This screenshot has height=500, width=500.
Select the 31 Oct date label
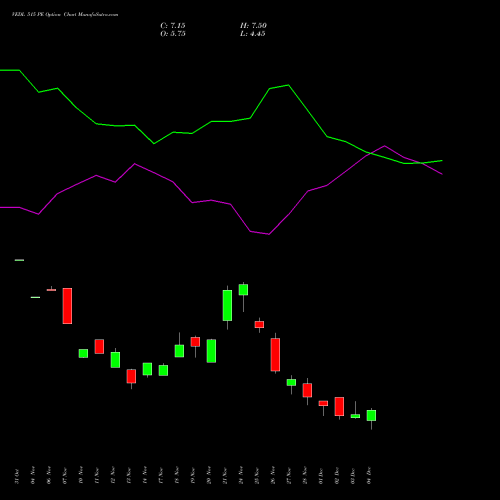tap(17, 476)
